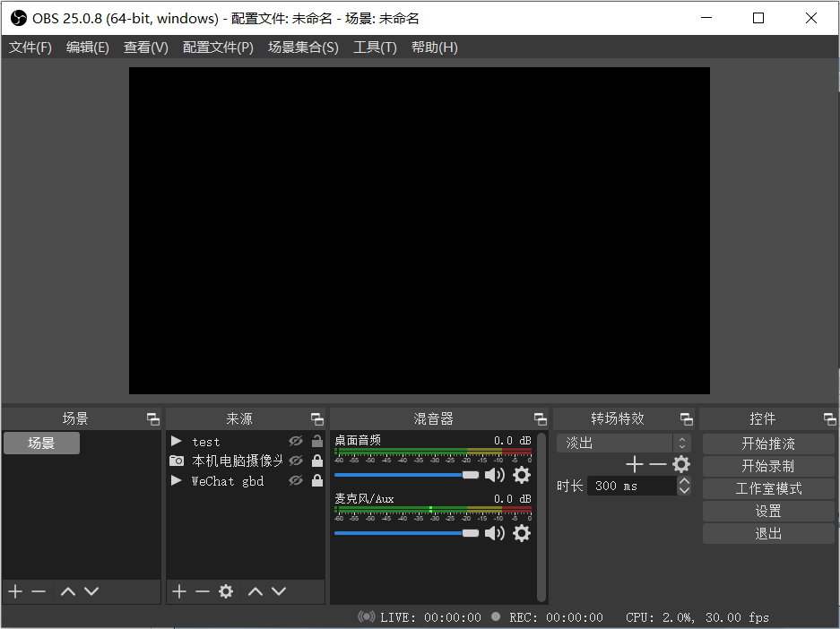
Task: Open the 编辑(E) menu
Action: click(x=88, y=47)
